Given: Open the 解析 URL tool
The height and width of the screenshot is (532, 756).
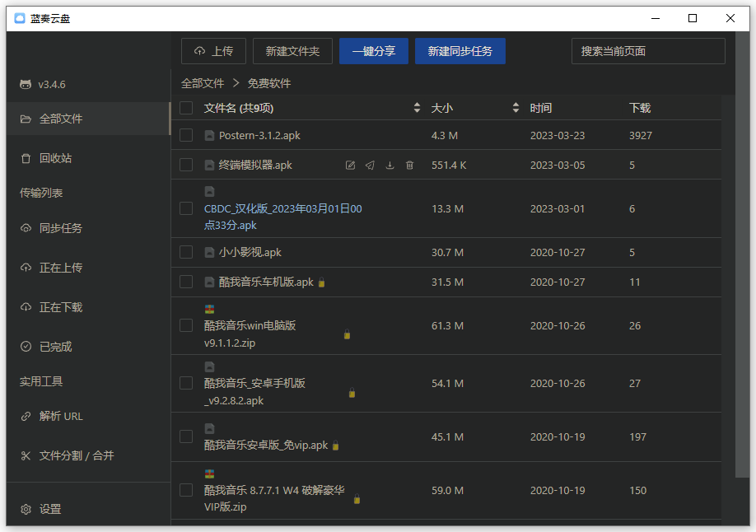Looking at the screenshot, I should [x=88, y=416].
